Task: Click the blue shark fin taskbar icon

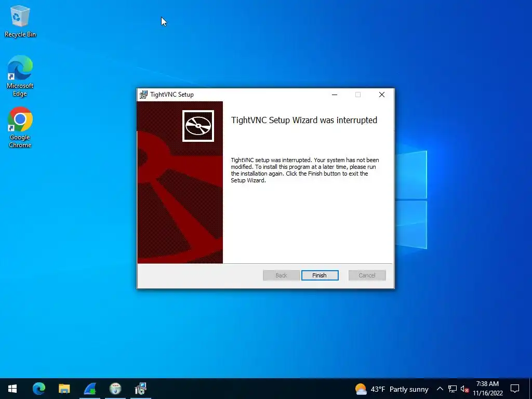Action: click(x=90, y=389)
